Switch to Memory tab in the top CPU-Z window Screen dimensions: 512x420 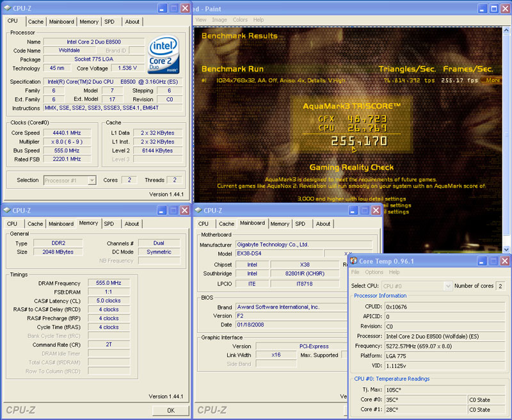click(x=89, y=22)
